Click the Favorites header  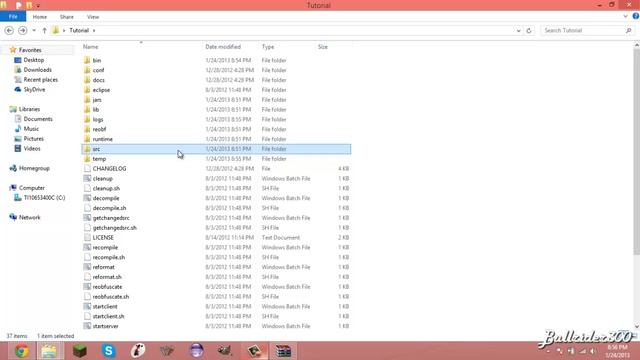point(30,50)
